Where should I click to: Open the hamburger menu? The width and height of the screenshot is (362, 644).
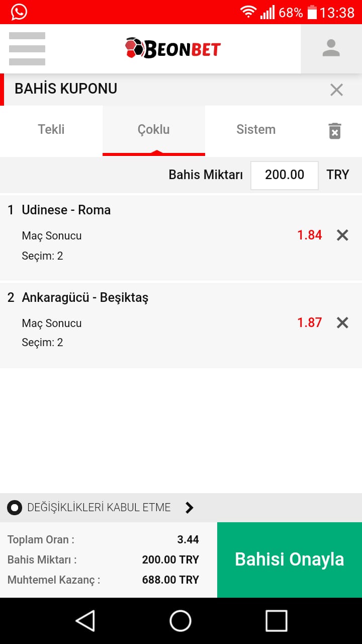pos(27,49)
